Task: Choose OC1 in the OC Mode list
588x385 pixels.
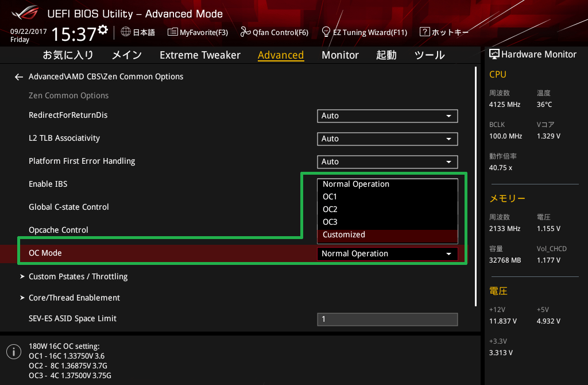Action: (388, 197)
